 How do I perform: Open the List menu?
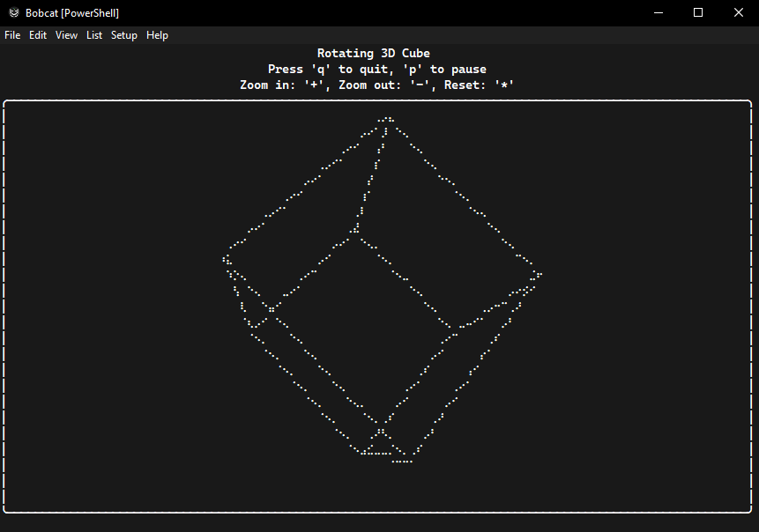94,35
